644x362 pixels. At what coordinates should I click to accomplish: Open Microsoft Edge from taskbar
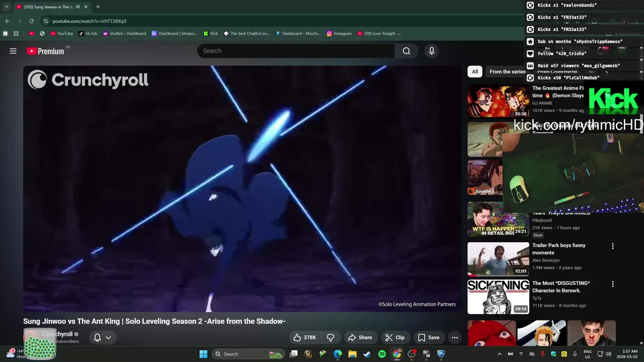click(338, 354)
